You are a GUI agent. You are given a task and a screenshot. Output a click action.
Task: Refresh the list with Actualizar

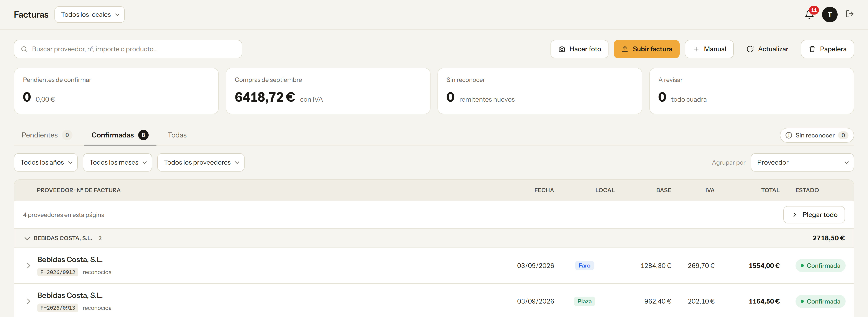[767, 49]
